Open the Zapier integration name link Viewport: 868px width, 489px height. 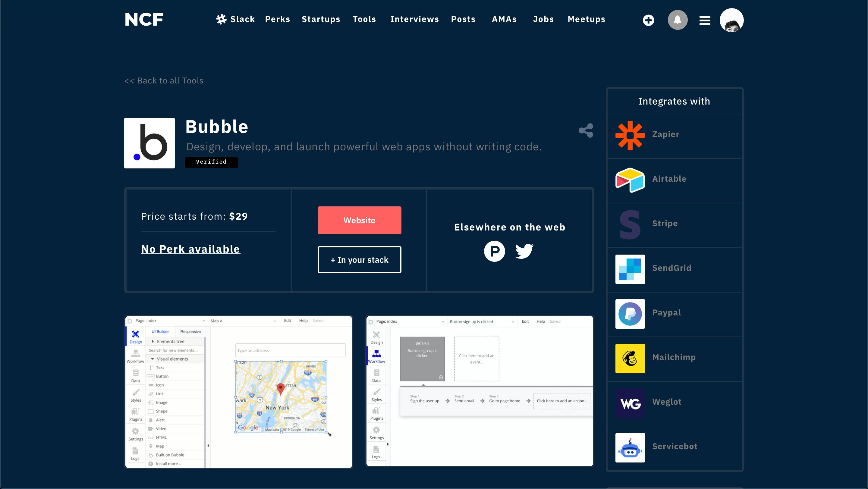665,134
